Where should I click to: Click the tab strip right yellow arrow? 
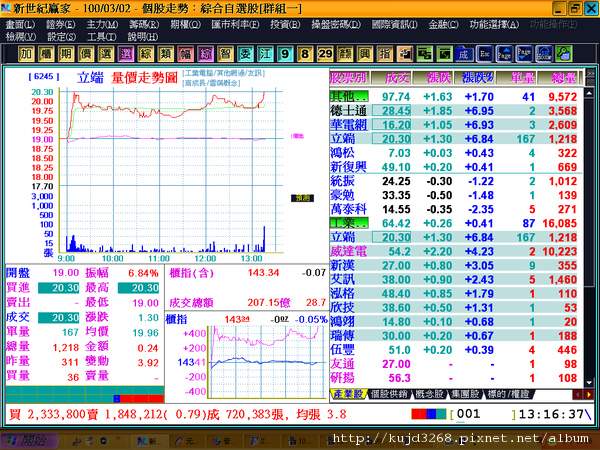[x=589, y=395]
